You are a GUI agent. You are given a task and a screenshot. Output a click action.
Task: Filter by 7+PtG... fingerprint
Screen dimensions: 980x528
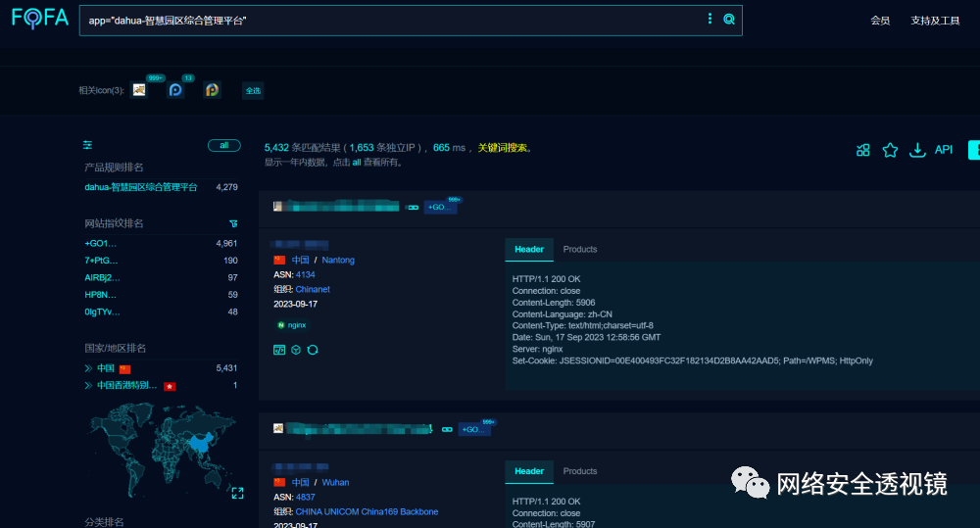pyautogui.click(x=101, y=261)
